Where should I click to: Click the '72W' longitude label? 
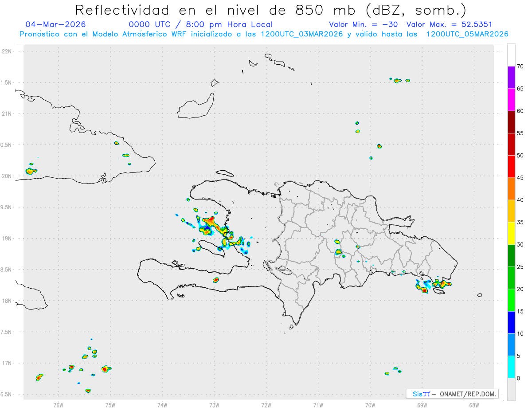pyautogui.click(x=266, y=404)
